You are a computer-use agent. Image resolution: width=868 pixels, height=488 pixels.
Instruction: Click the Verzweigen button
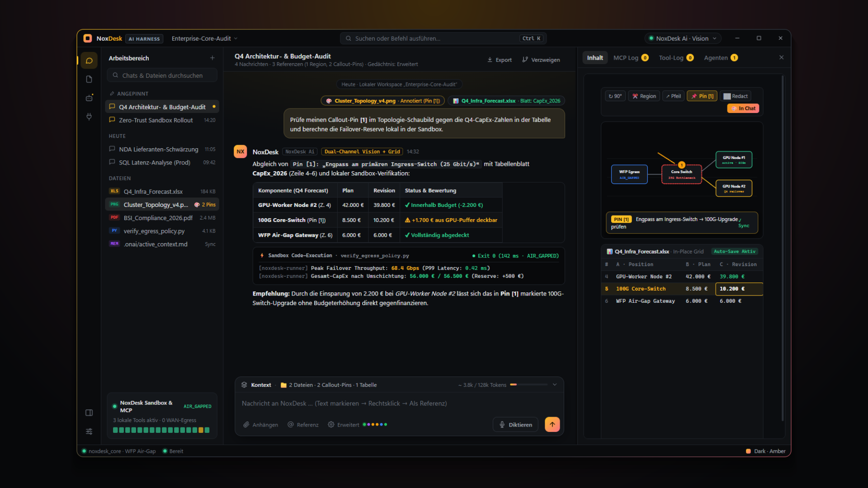541,60
